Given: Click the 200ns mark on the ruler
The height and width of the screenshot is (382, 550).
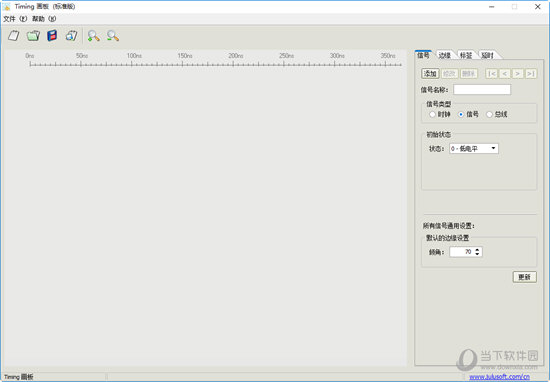Looking at the screenshot, I should (x=235, y=56).
